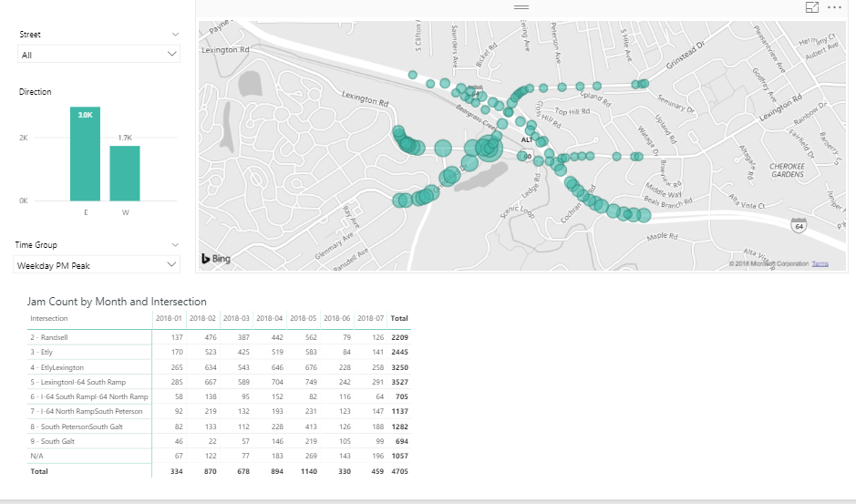Click the Cherokee Gardens label on map
This screenshot has height=504, width=856.
point(787,170)
